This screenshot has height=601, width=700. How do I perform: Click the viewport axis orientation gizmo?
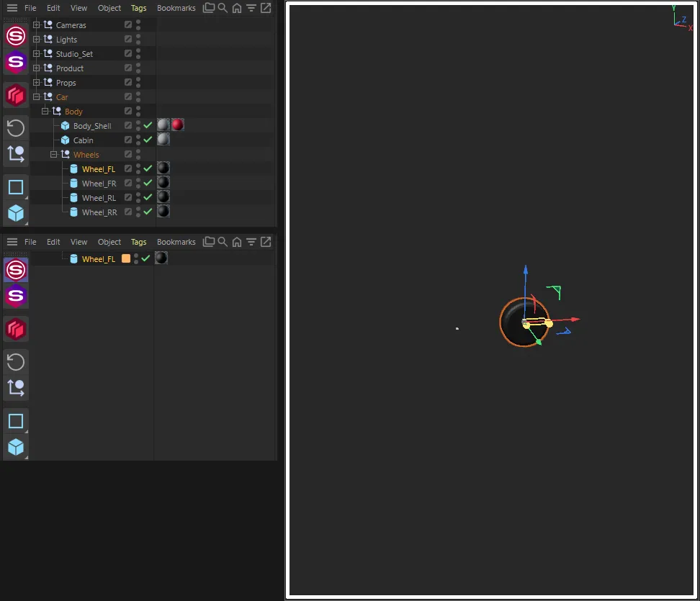[683, 18]
